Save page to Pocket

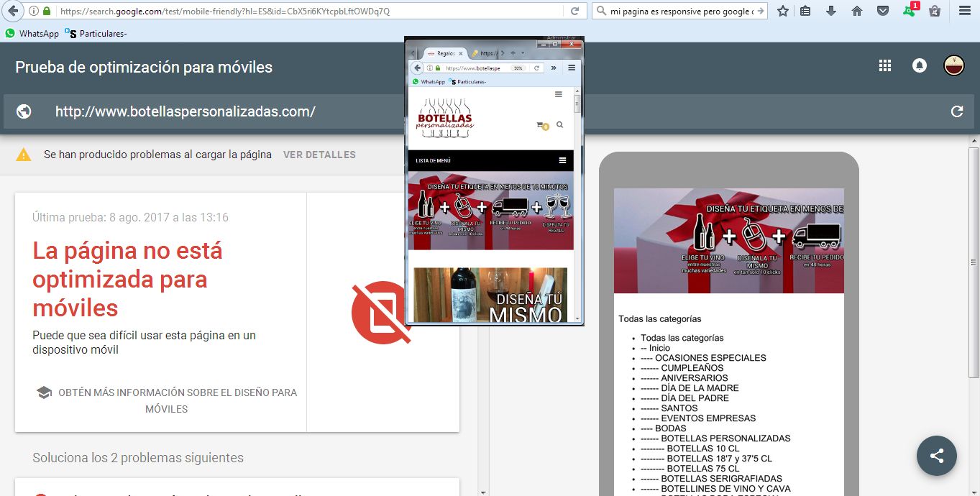tap(883, 12)
